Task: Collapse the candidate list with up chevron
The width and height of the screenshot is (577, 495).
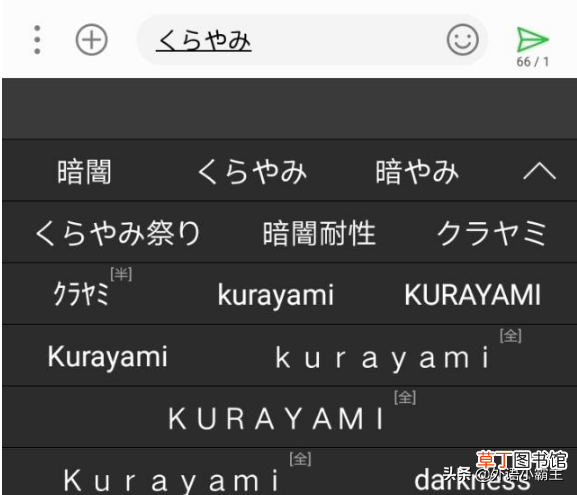Action: click(539, 172)
